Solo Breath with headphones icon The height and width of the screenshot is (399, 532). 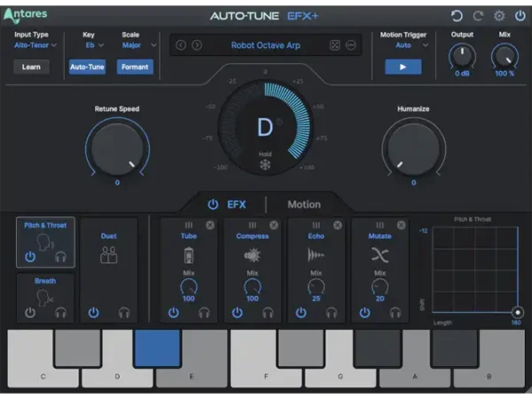[x=60, y=312]
